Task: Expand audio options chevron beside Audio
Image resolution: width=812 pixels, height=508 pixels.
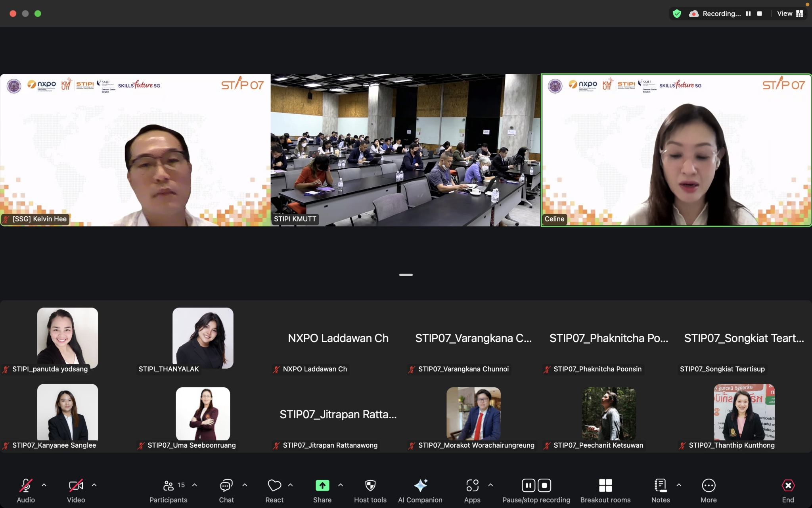Action: point(44,485)
